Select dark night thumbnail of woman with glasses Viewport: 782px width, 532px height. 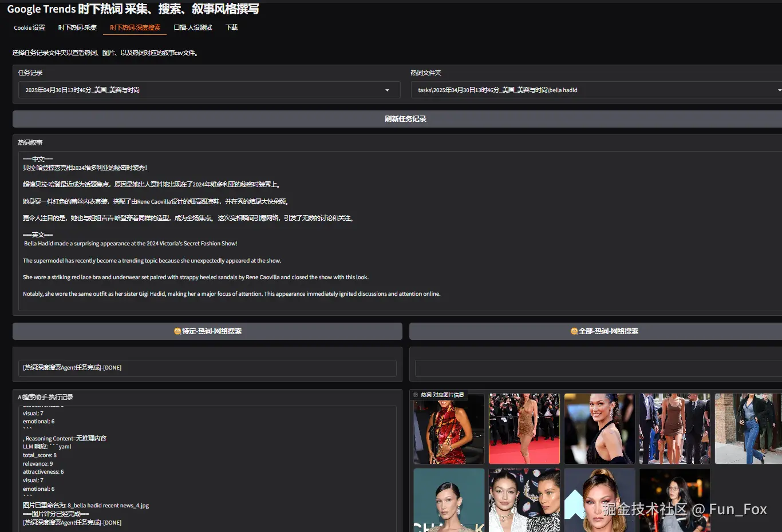675,500
